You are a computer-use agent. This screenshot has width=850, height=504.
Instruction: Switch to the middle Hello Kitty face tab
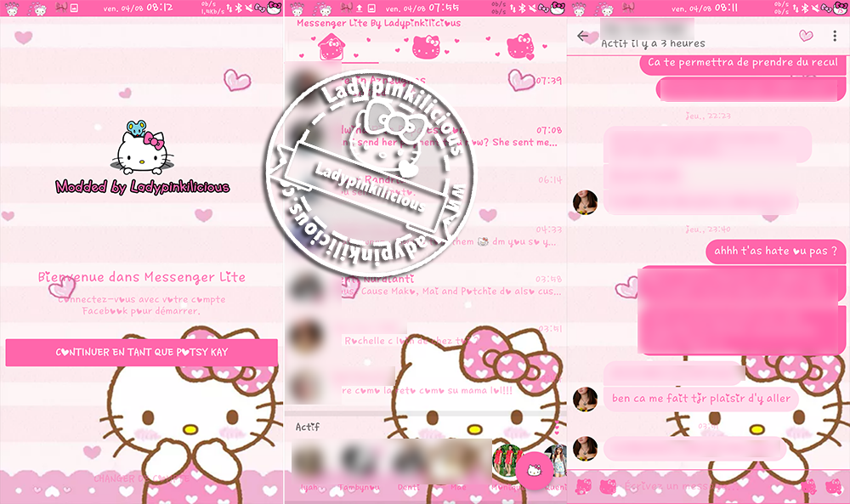click(426, 47)
